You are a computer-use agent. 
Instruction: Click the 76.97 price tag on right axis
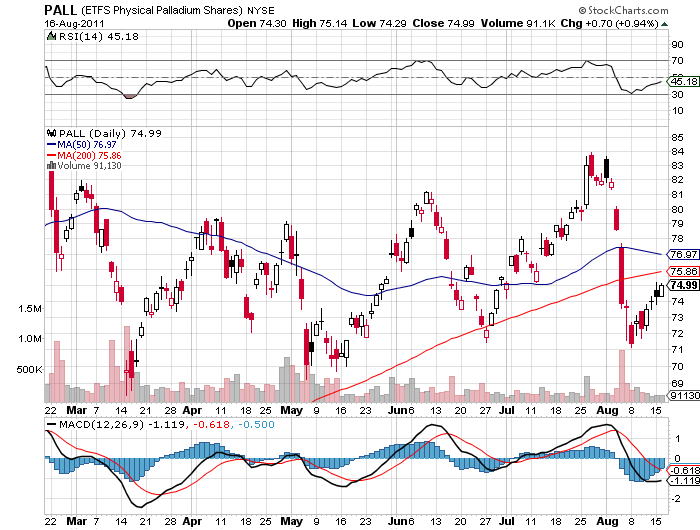pos(683,254)
